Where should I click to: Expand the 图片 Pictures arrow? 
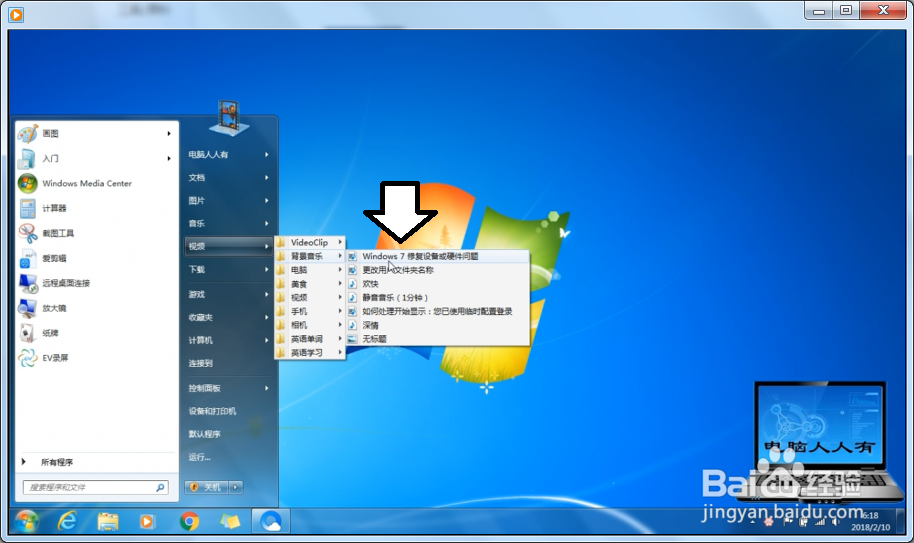(x=266, y=200)
